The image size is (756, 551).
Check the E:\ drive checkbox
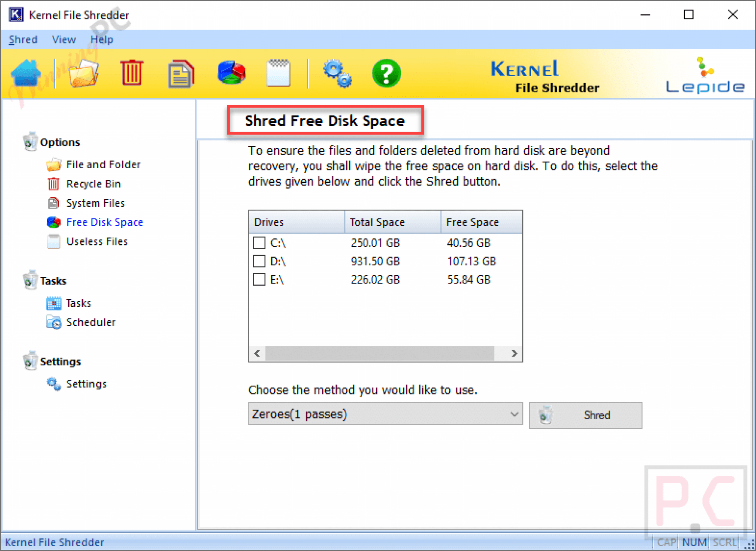259,279
